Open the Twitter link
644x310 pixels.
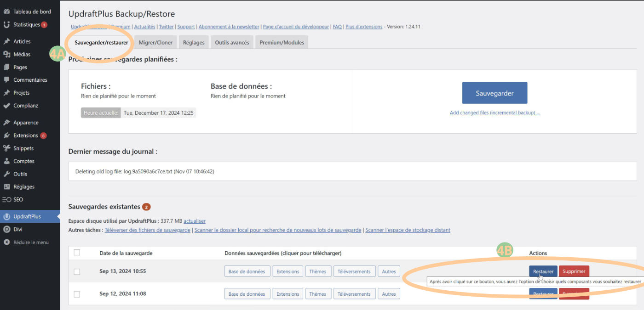[167, 27]
